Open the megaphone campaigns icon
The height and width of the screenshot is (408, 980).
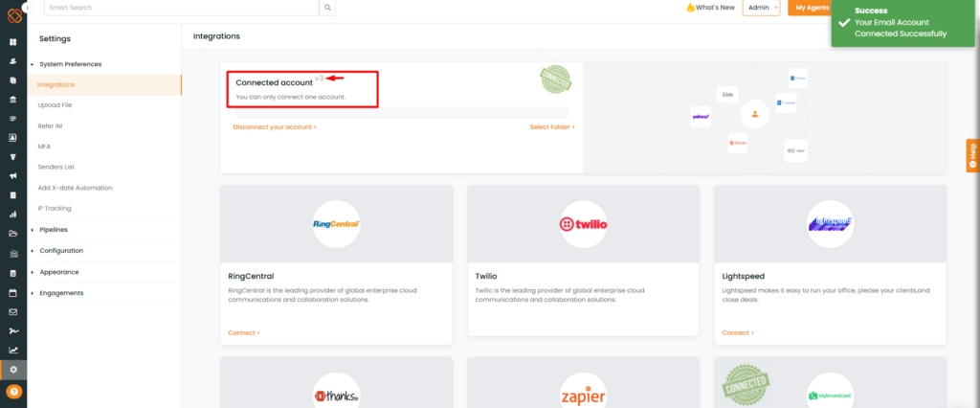tap(13, 176)
